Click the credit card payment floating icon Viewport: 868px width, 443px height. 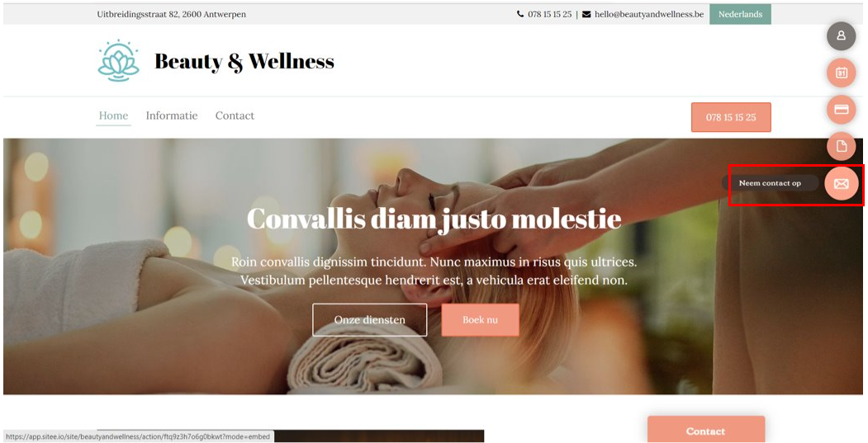pyautogui.click(x=841, y=109)
